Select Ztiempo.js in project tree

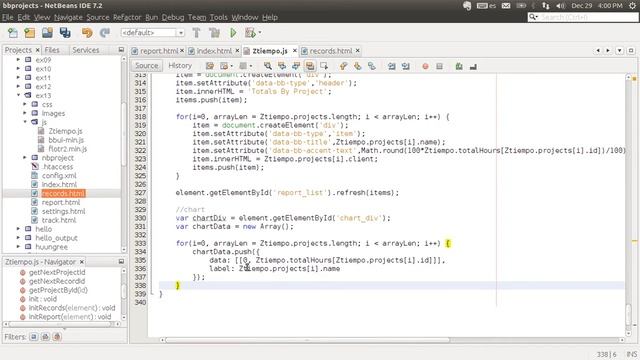pos(65,131)
